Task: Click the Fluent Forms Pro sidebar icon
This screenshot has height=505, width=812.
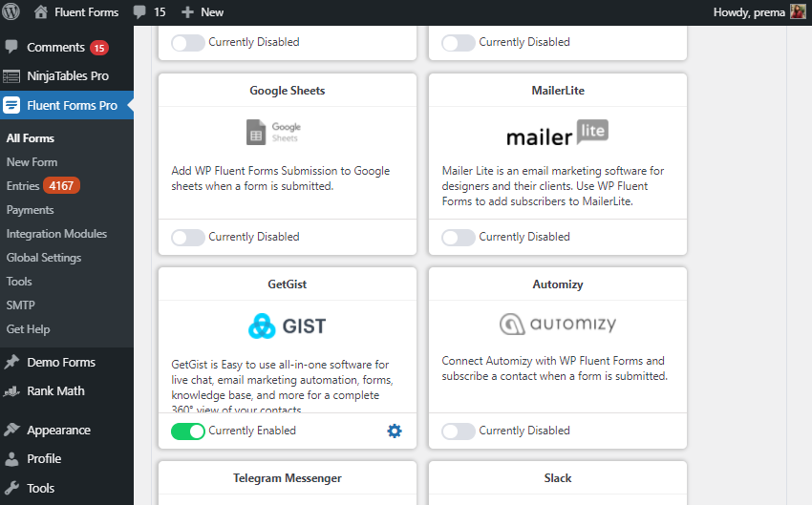Action: pyautogui.click(x=11, y=105)
